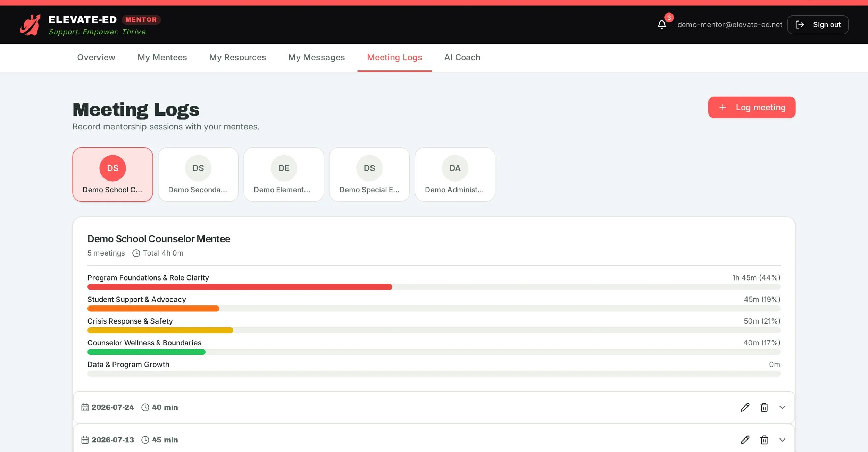Click the Program Foundations progress bar
The height and width of the screenshot is (452, 868).
point(434,287)
